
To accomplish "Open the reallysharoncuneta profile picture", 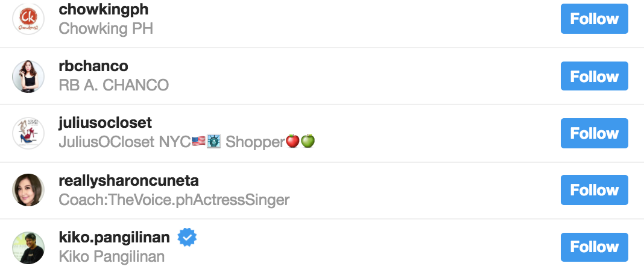I will pos(29,191).
